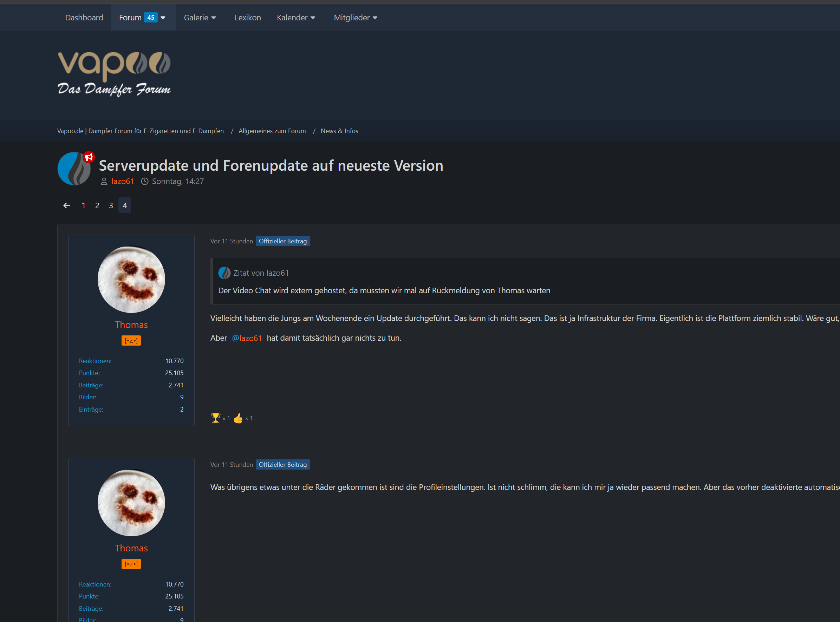The width and height of the screenshot is (840, 622).
Task: Open the Lexikon menu item
Action: [248, 18]
